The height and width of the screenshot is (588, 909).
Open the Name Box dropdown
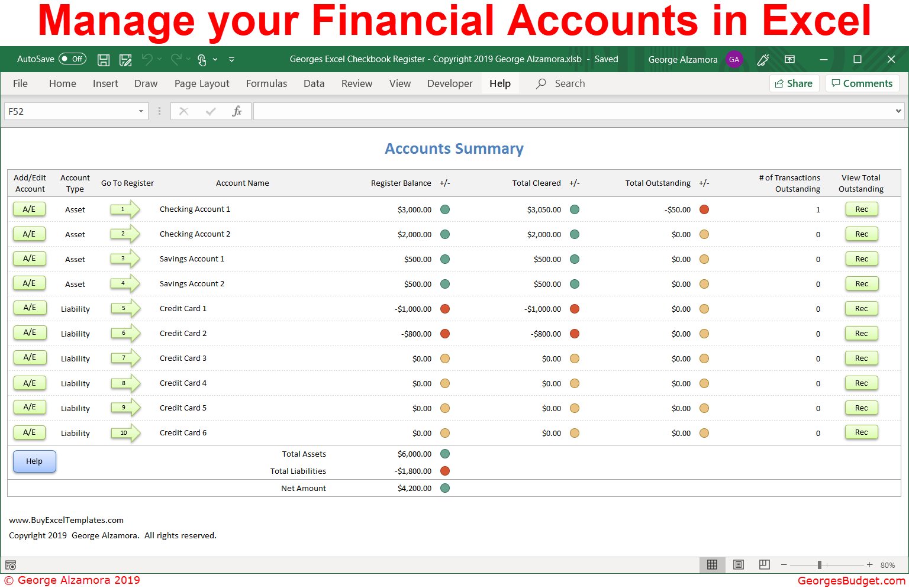point(141,111)
